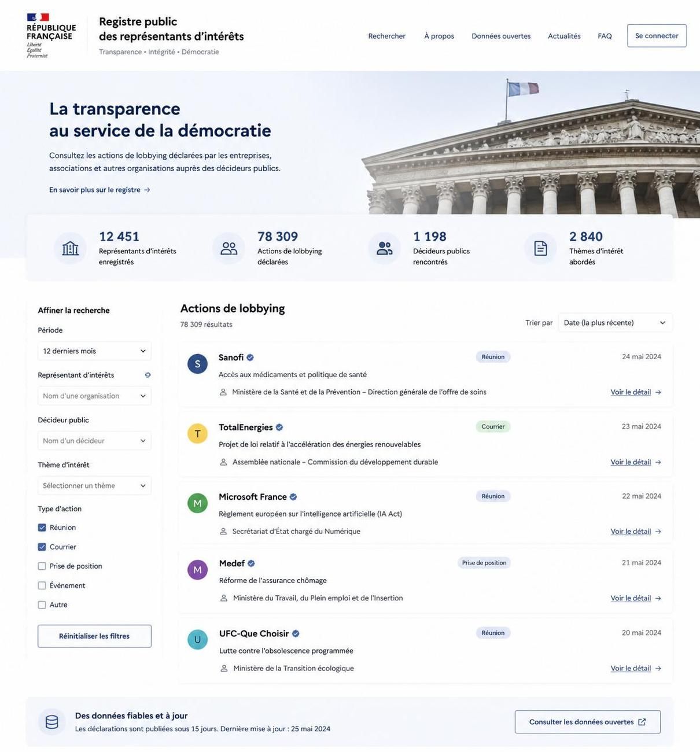The width and height of the screenshot is (700, 752).
Task: Click the Registre public des représentants d'intérêts title
Action: [x=171, y=29]
